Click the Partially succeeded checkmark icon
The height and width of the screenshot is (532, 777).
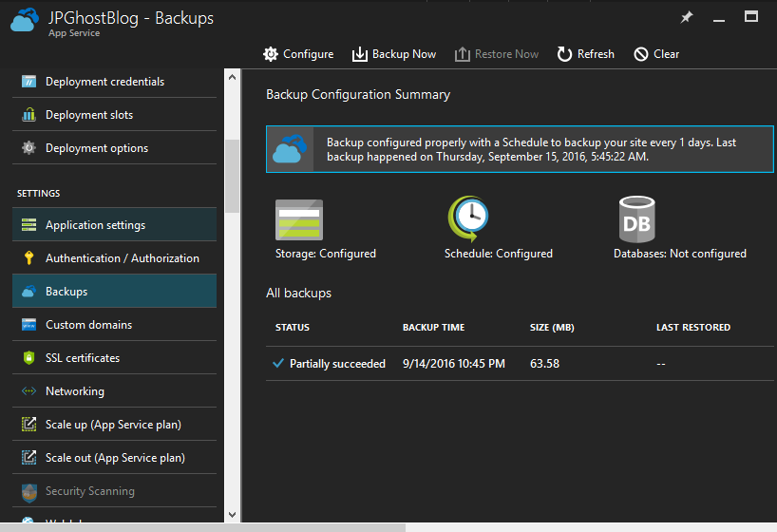coord(278,364)
